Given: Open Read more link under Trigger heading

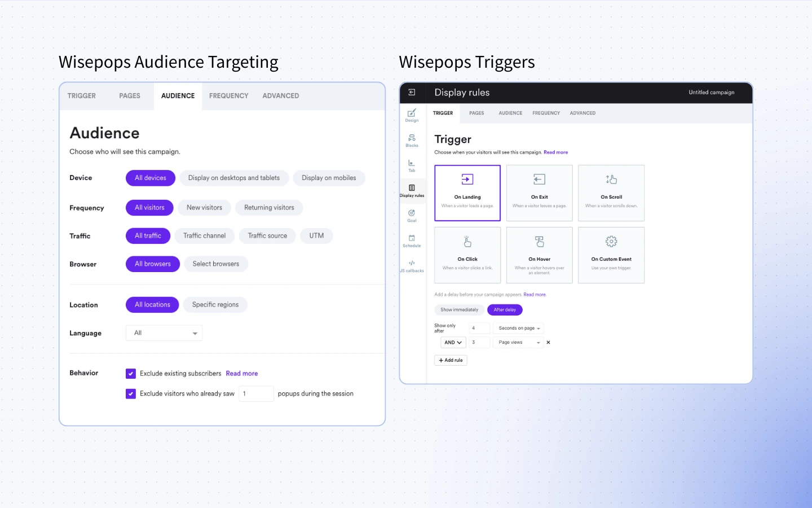Looking at the screenshot, I should click(x=555, y=152).
